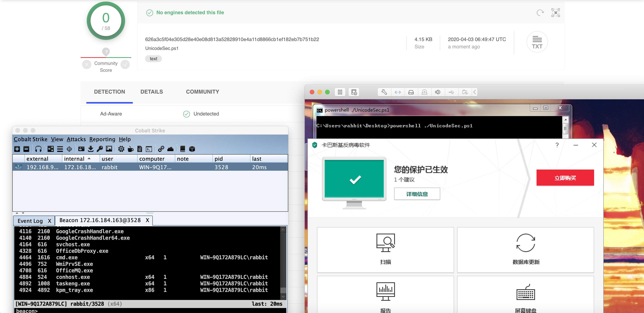644x313 pixels.
Task: Click the VM sound speaker icon
Action: coord(438,92)
